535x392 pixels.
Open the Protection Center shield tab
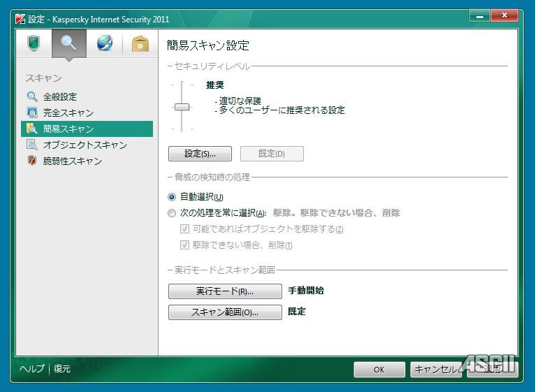click(x=34, y=43)
